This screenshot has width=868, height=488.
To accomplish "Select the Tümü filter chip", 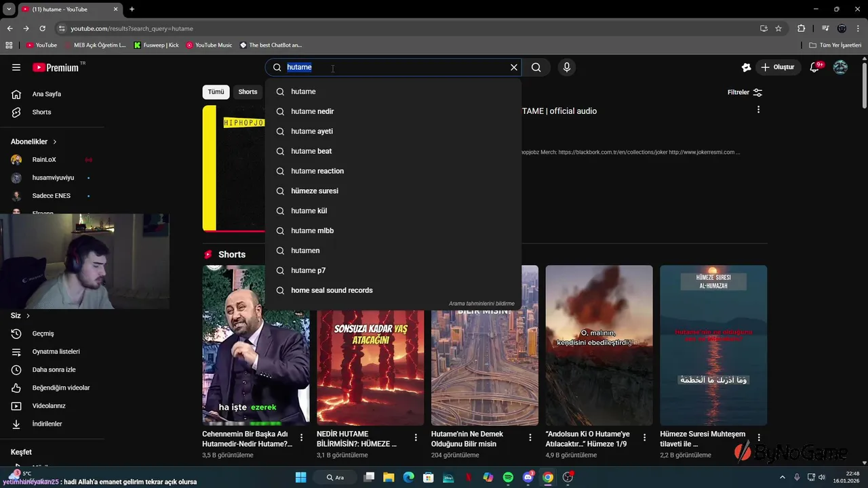I will [216, 92].
